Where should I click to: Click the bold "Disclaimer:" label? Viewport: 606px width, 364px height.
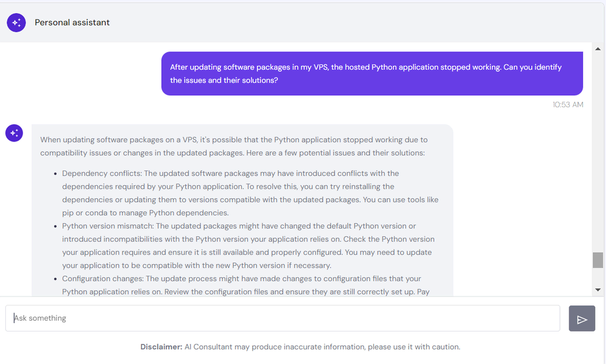161,347
